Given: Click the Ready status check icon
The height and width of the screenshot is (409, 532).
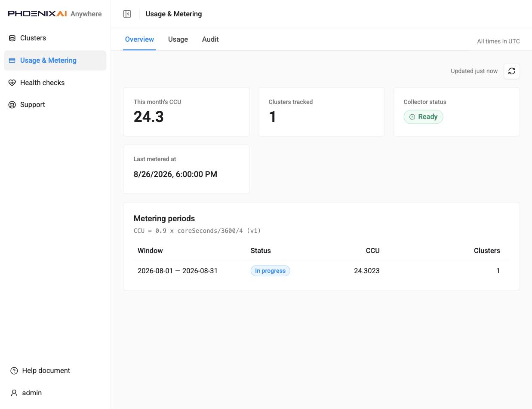Looking at the screenshot, I should coord(412,117).
